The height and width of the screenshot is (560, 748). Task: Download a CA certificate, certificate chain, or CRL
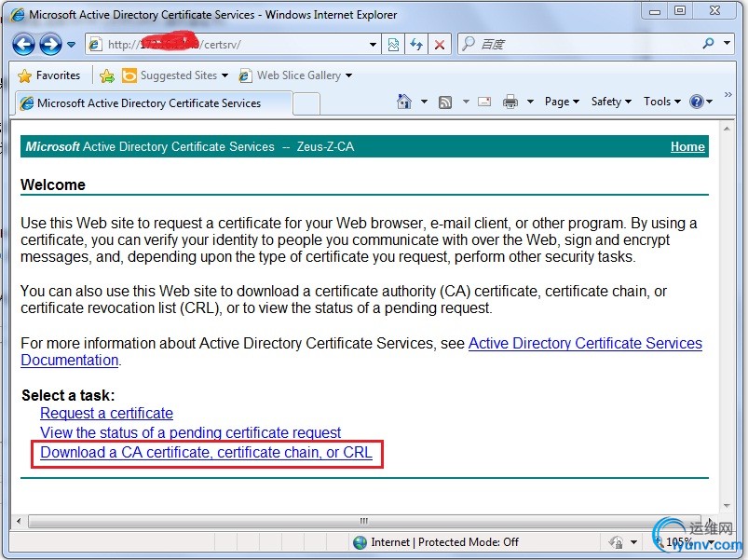206,452
